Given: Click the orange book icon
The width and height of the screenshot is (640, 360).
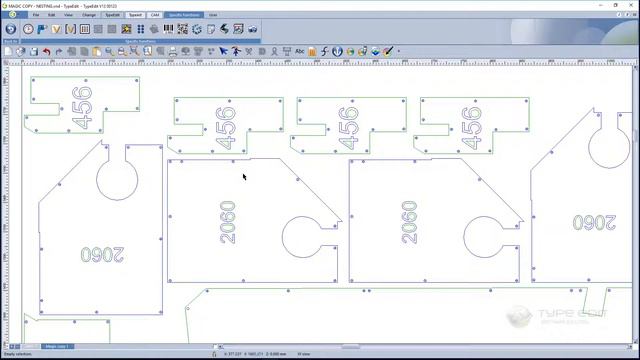Looking at the screenshot, I should (312, 51).
